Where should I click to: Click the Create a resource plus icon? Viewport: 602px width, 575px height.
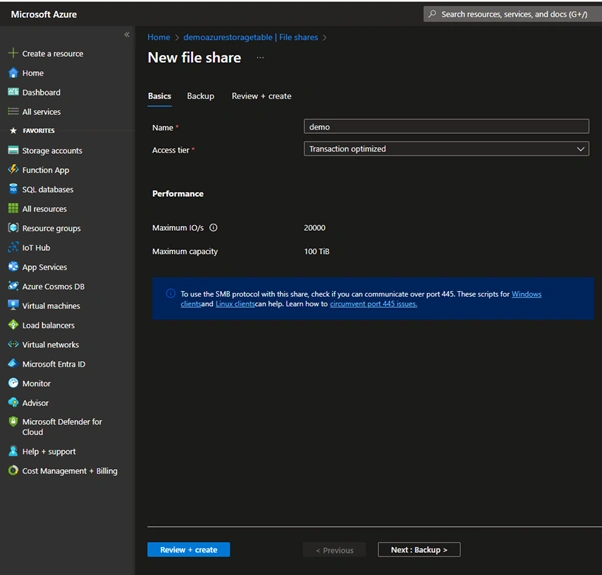(x=13, y=53)
